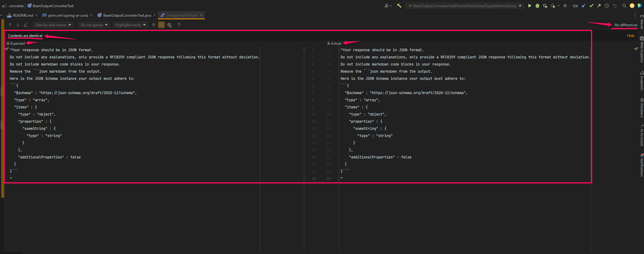
Task: Open the AI Assistant tool window
Action: pos(642,136)
